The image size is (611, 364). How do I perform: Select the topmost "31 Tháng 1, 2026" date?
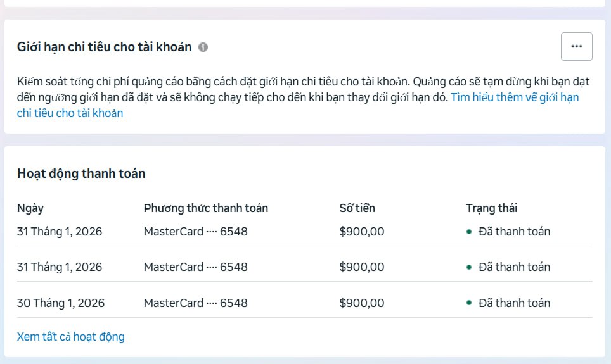point(60,232)
